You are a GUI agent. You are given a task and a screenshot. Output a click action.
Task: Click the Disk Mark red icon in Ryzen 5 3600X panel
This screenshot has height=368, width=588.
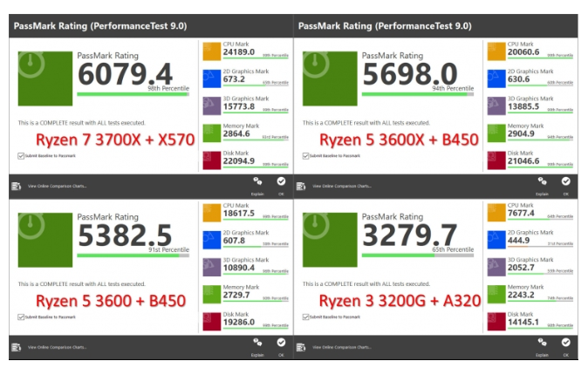(496, 160)
